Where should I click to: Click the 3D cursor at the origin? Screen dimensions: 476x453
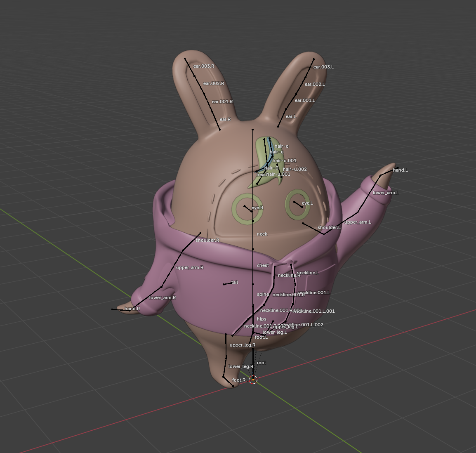[x=253, y=380]
